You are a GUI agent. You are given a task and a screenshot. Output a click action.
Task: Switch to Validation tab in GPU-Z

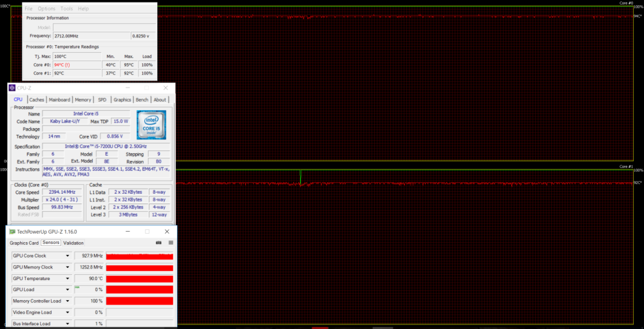click(x=73, y=243)
